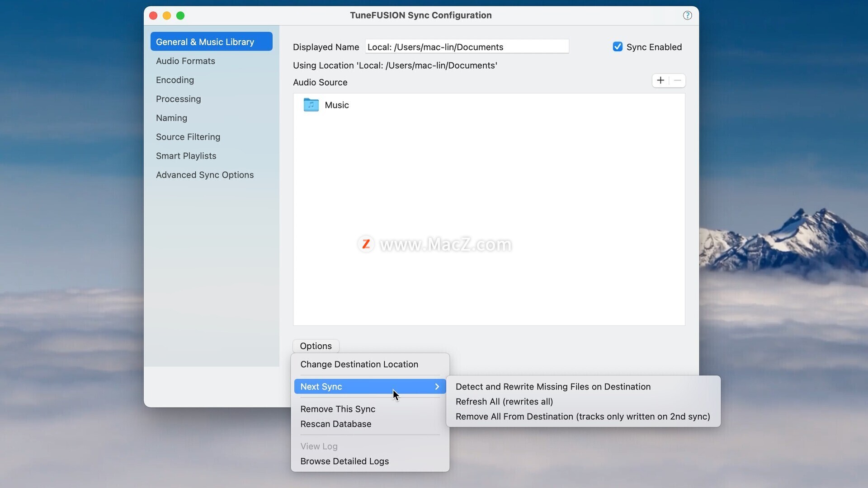
Task: Toggle the Sync Enabled checkbox
Action: (618, 47)
